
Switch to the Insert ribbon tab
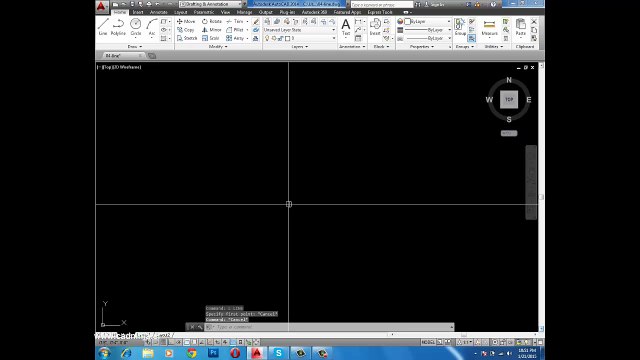[138, 12]
